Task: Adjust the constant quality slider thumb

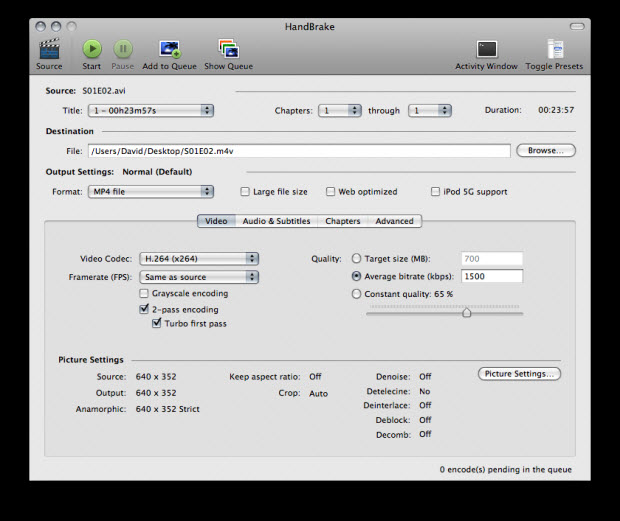Action: pyautogui.click(x=467, y=313)
